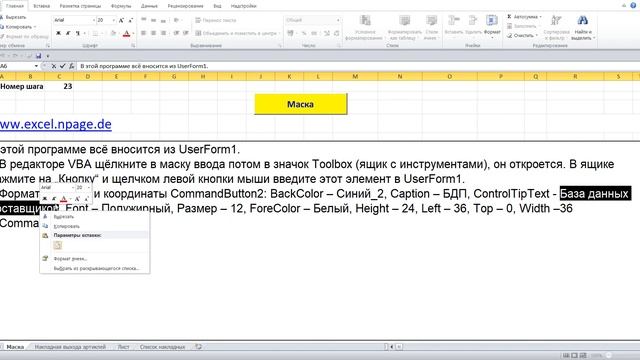Click the yellow Маска button

300,104
